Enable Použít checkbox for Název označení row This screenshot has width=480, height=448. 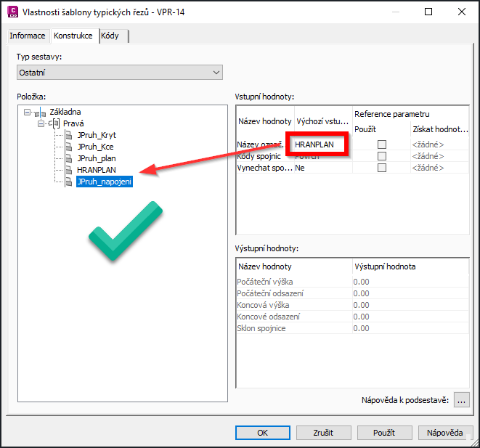point(381,144)
